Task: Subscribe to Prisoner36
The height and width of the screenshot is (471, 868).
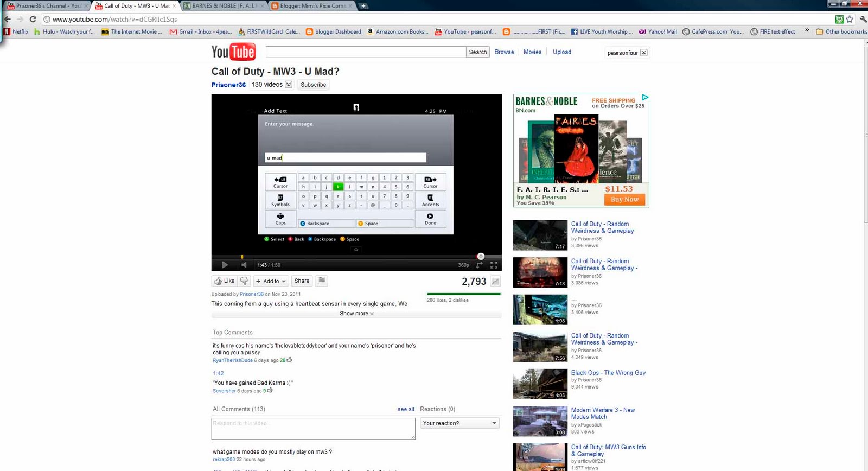Action: pyautogui.click(x=314, y=85)
